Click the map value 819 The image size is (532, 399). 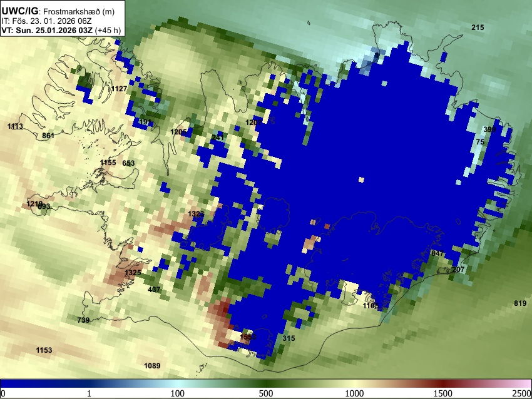(x=520, y=303)
